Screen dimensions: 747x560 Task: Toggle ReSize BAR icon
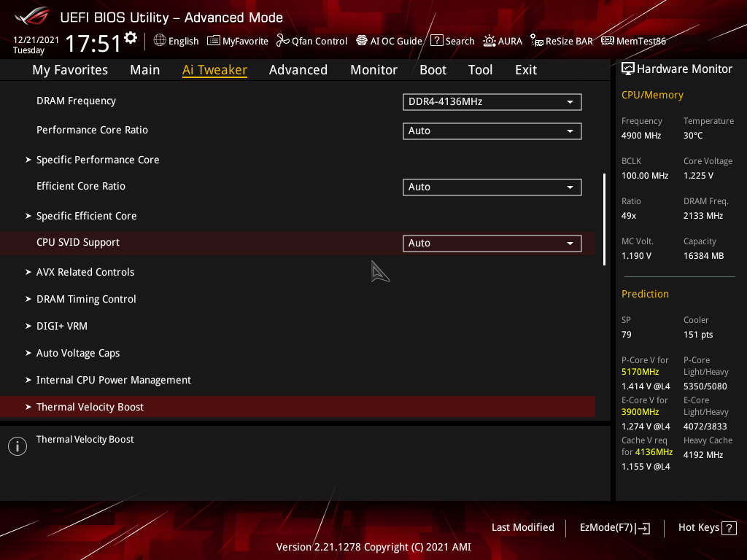(x=537, y=41)
